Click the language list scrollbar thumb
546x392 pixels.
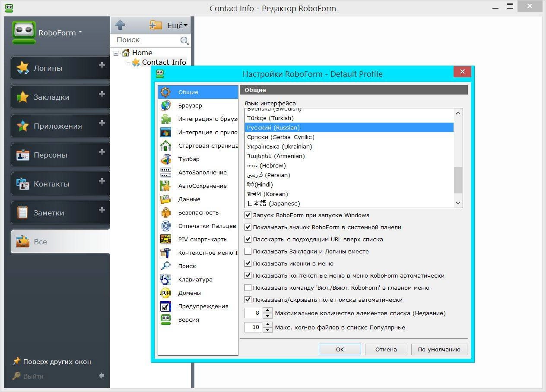[x=458, y=180]
